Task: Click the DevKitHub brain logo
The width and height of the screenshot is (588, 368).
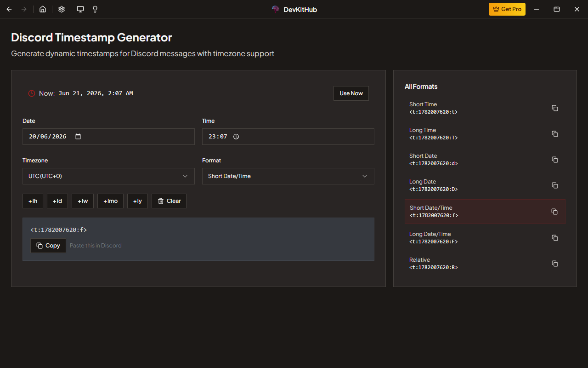Action: coord(276,9)
